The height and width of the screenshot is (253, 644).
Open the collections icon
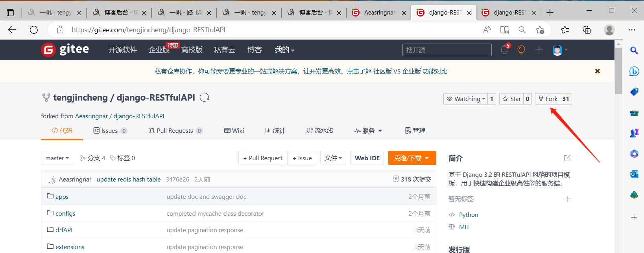[587, 29]
